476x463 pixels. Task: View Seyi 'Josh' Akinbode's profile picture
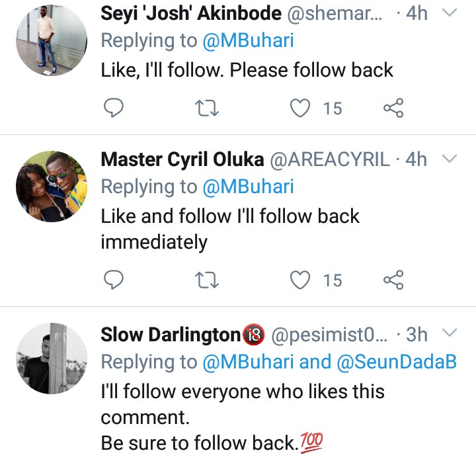(x=52, y=41)
